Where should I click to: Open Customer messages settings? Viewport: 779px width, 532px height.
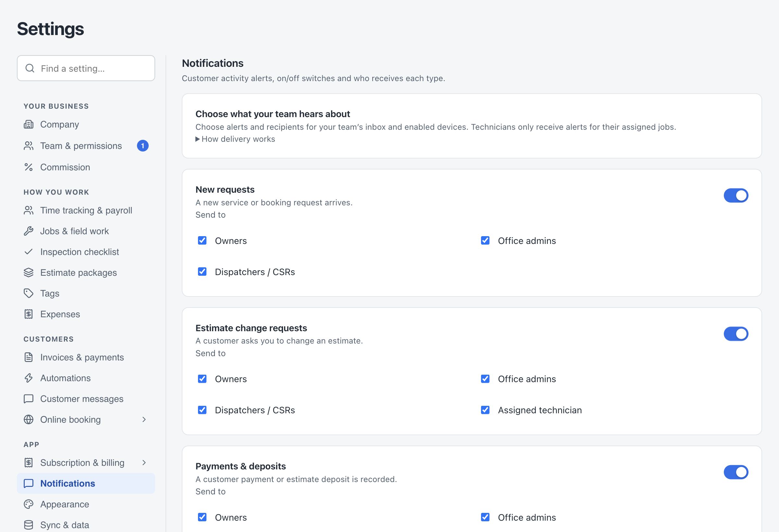86,399
